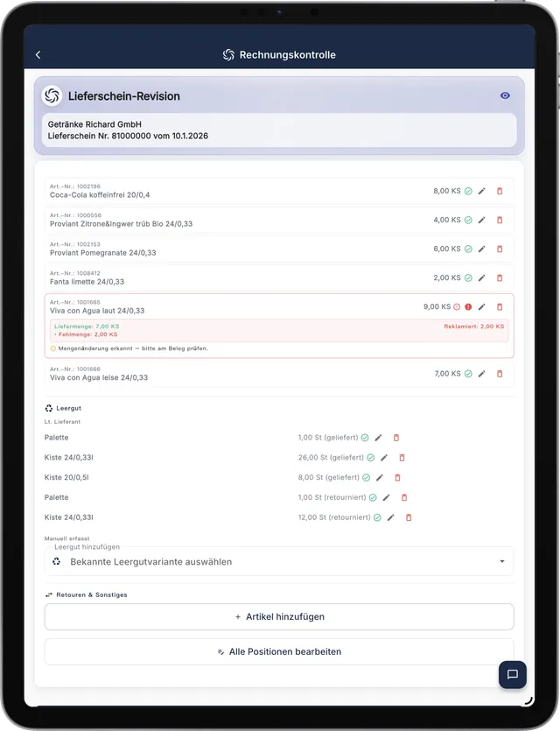Toggle green check on Coca-Cola koffeinfrei
This screenshot has width=560, height=731.
point(468,191)
